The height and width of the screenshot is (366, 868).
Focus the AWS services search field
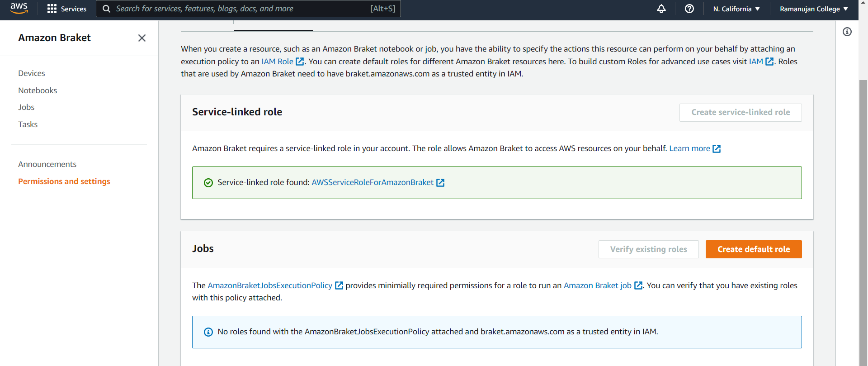pos(248,9)
